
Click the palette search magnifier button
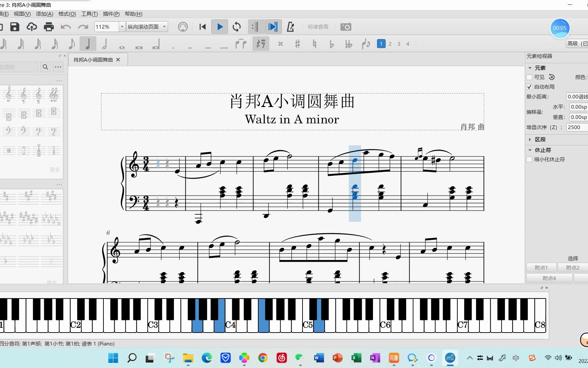tap(45, 67)
